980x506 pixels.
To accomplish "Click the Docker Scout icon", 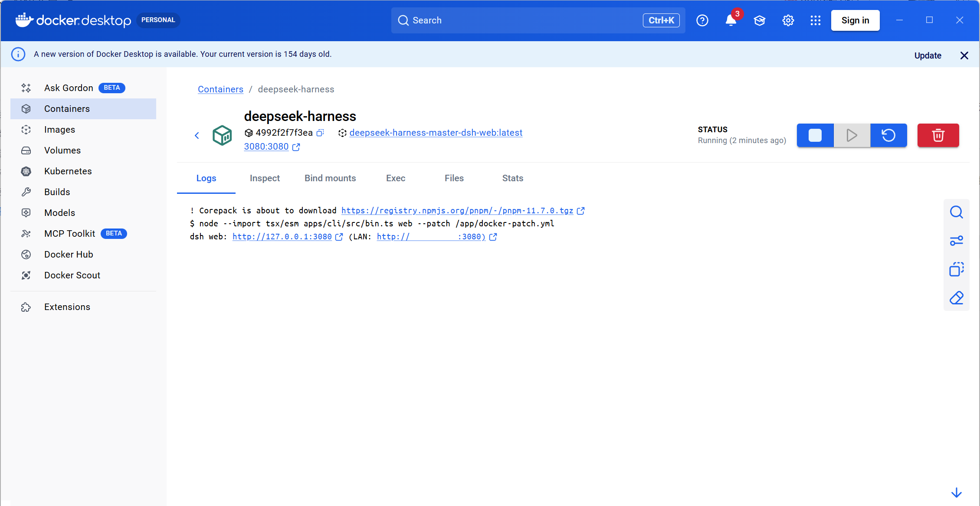I will (26, 275).
